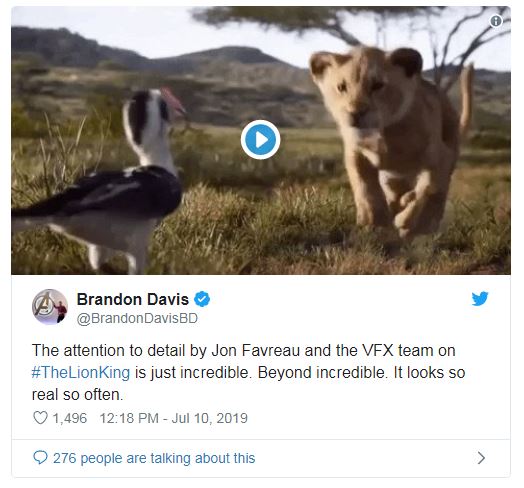The width and height of the screenshot is (524, 488).
Task: Click the "Jul 10, 2019" date text
Action: (x=210, y=418)
